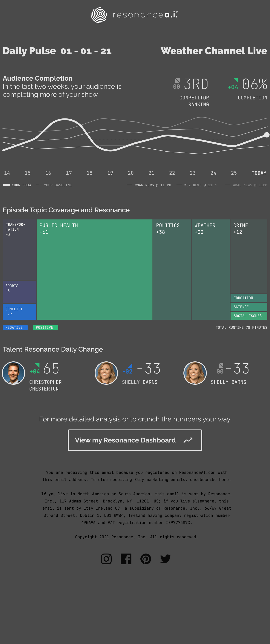Select the Education topic bar
This screenshot has width=270, height=644.
pos(249,298)
